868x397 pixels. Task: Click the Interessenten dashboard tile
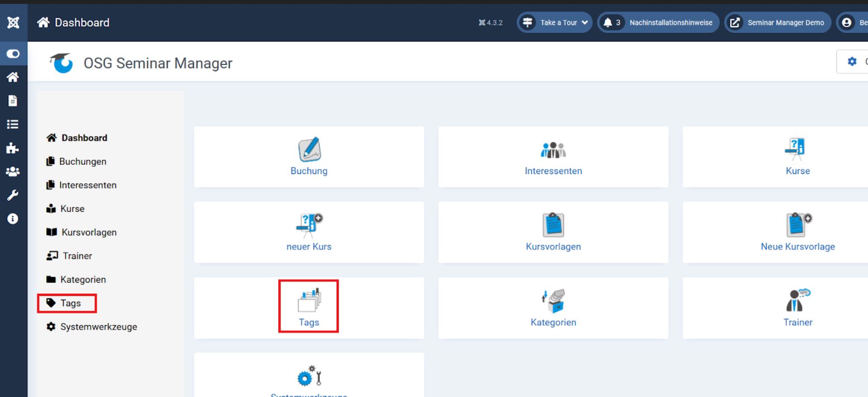tap(553, 157)
